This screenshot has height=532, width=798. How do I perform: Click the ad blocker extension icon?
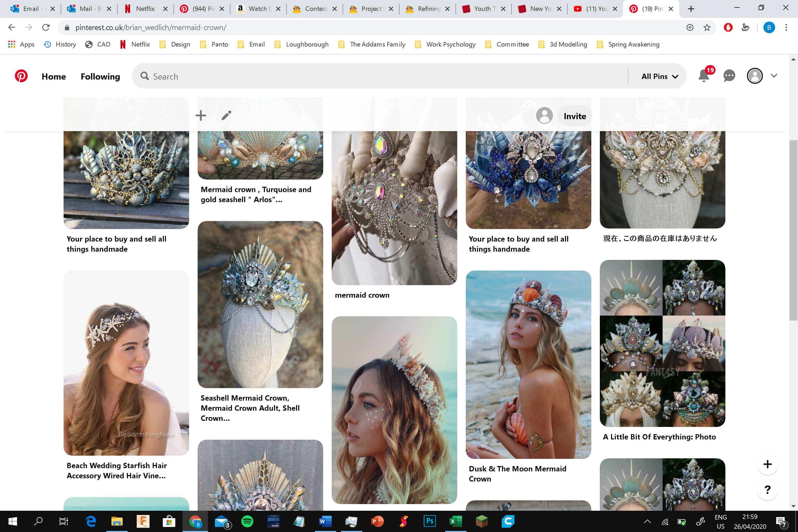[x=728, y=27]
